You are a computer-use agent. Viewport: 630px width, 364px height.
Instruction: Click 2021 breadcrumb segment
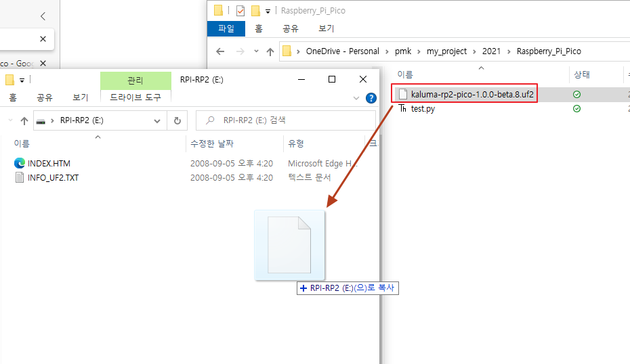[x=491, y=51]
